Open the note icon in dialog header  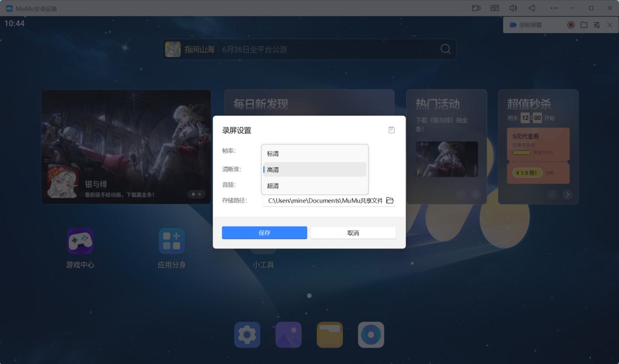tap(392, 130)
